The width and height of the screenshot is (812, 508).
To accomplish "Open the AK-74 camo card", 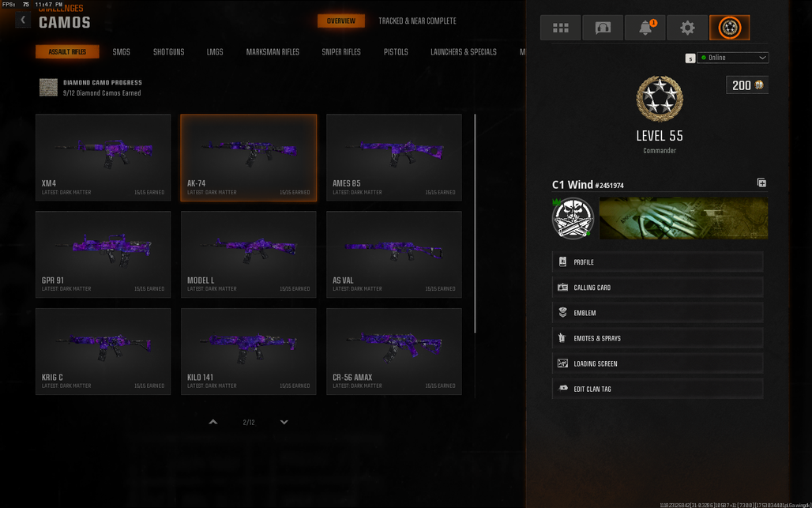I will pyautogui.click(x=249, y=157).
